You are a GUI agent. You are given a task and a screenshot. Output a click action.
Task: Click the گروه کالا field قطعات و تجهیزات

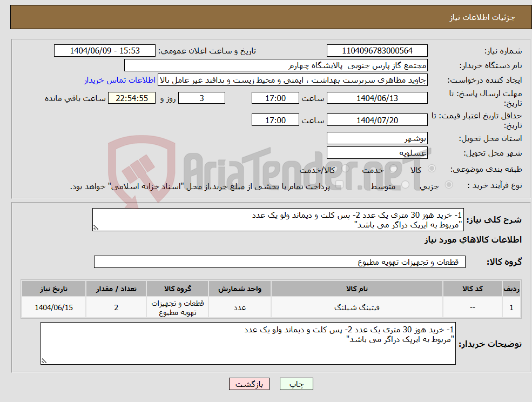coord(280,262)
